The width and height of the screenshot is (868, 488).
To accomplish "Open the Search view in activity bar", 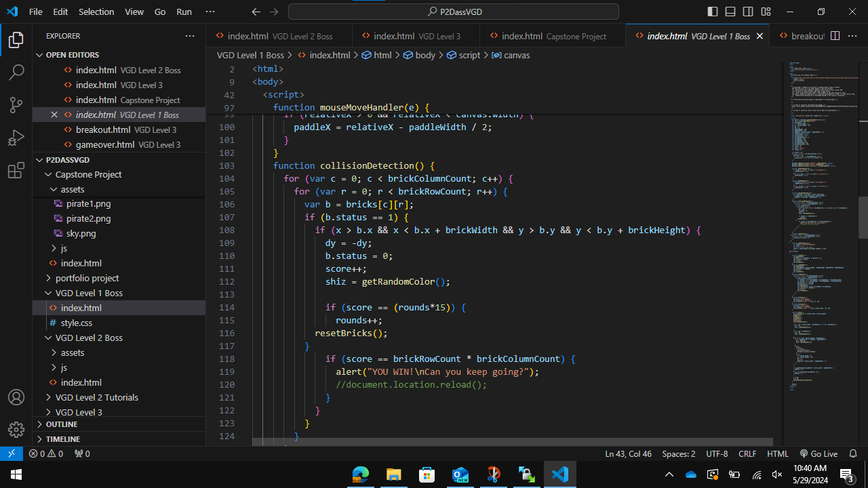I will pos(16,72).
